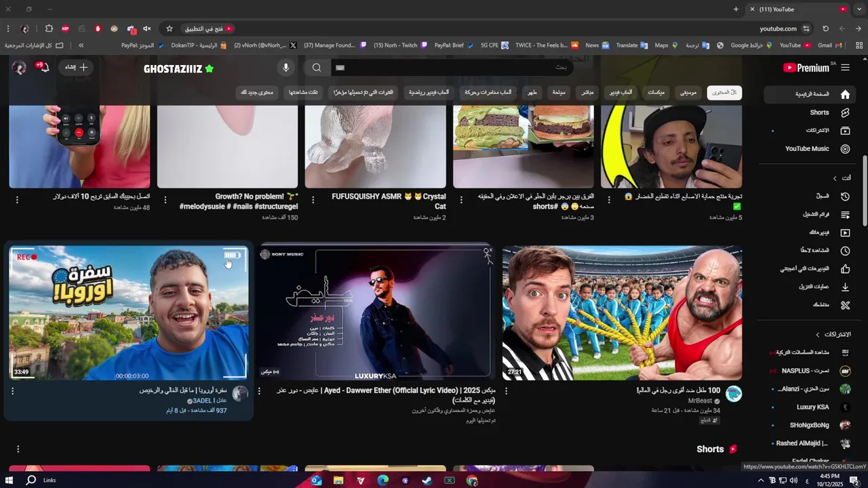Open YouTube Music in the sidebar

[x=808, y=148]
